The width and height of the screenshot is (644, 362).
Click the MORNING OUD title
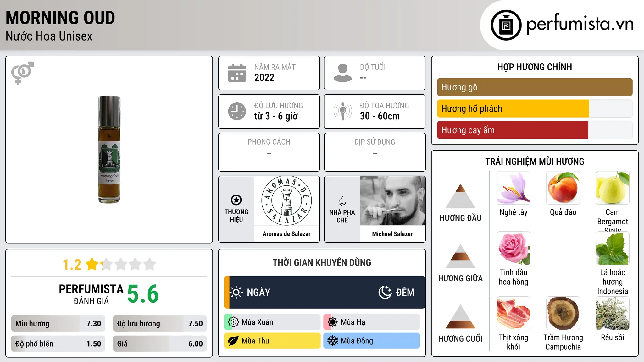click(60, 18)
